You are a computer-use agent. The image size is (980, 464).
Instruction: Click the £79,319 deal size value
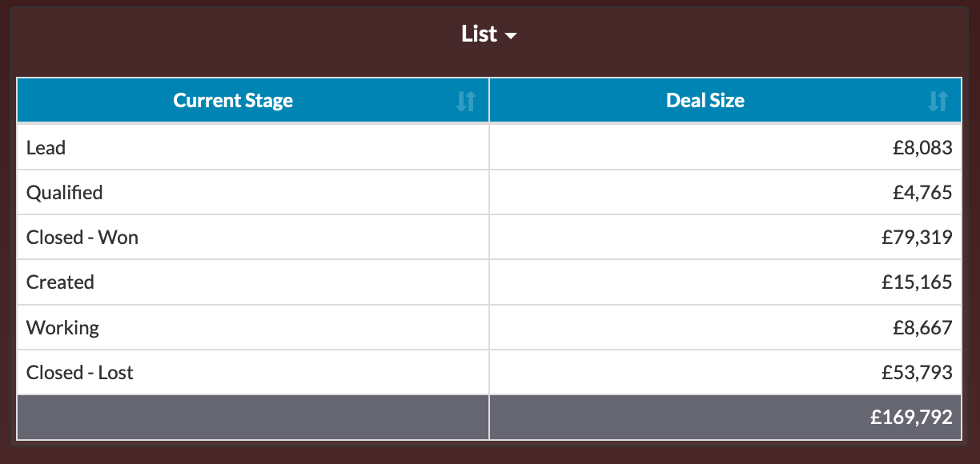(x=915, y=237)
